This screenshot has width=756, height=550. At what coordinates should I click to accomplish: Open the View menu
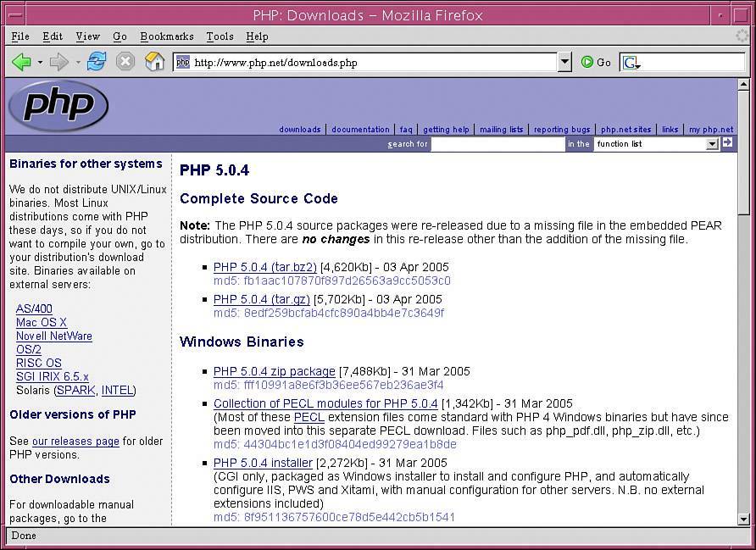click(88, 36)
